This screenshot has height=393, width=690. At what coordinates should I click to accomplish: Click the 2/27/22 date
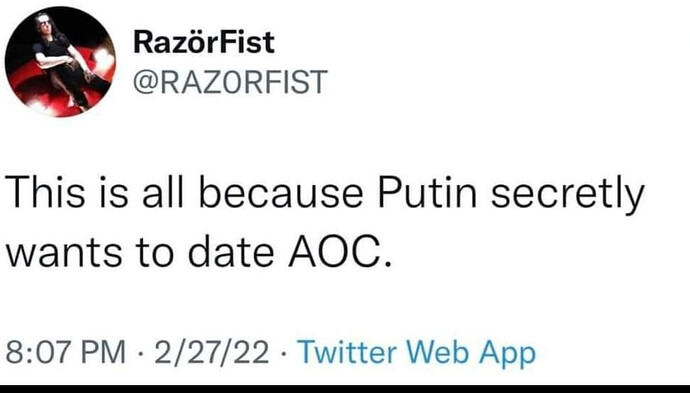(212, 353)
